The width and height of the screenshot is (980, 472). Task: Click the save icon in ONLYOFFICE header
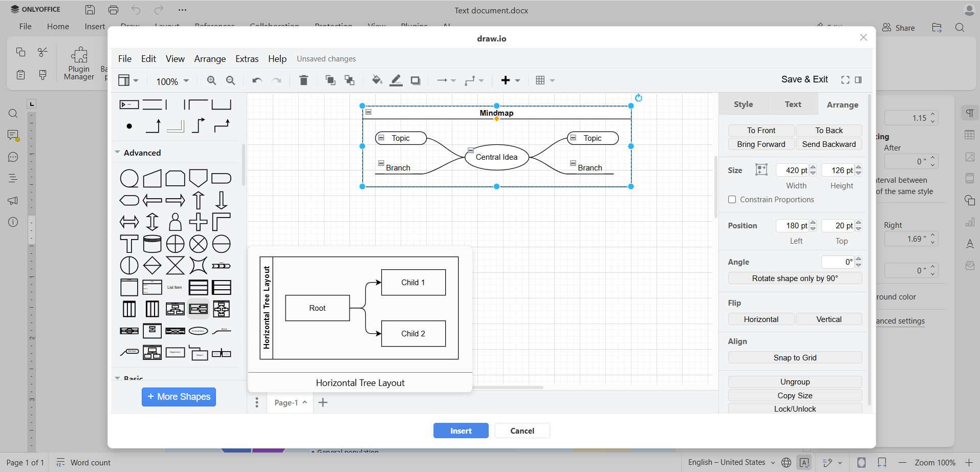pos(90,10)
